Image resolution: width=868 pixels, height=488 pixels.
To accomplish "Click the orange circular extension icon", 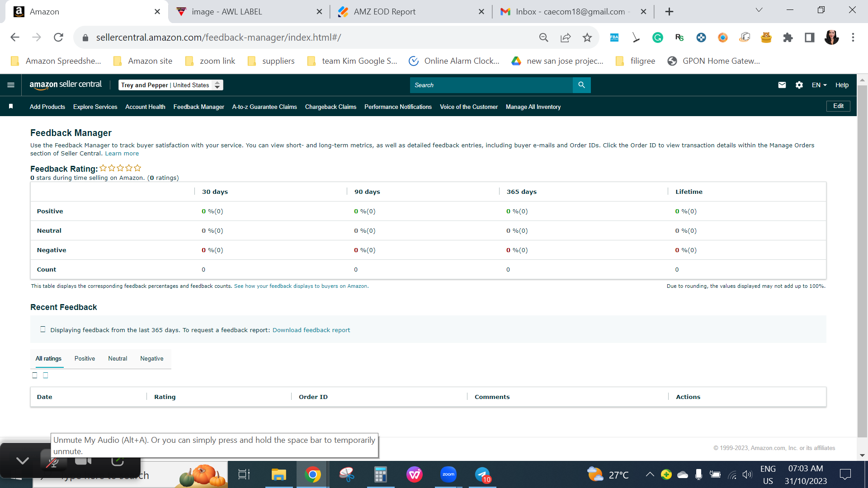I will 723,38.
